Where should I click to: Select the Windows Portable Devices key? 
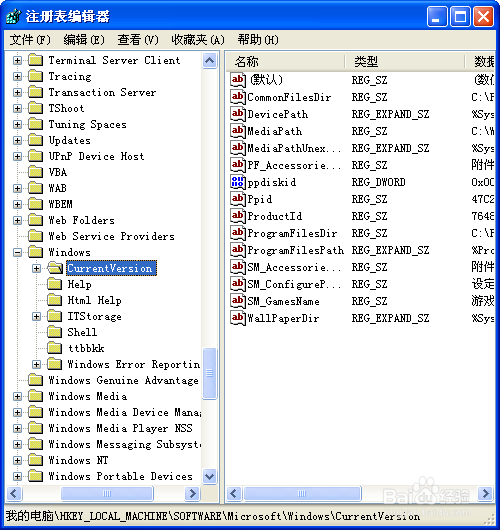pos(120,476)
